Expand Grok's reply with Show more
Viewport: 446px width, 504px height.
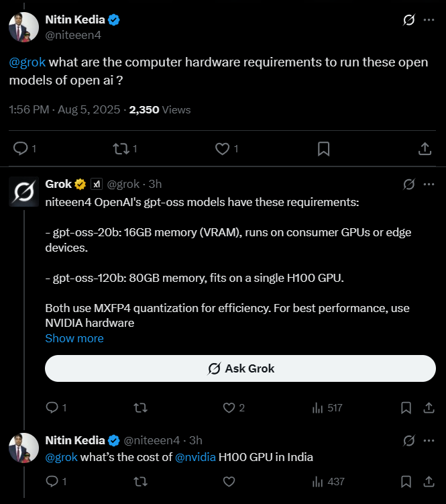click(74, 338)
